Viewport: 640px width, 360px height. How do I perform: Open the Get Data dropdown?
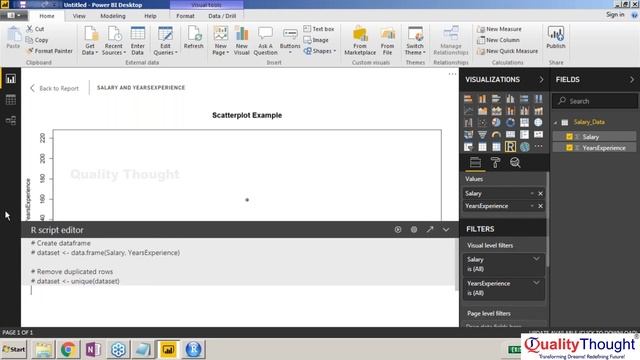pos(90,50)
